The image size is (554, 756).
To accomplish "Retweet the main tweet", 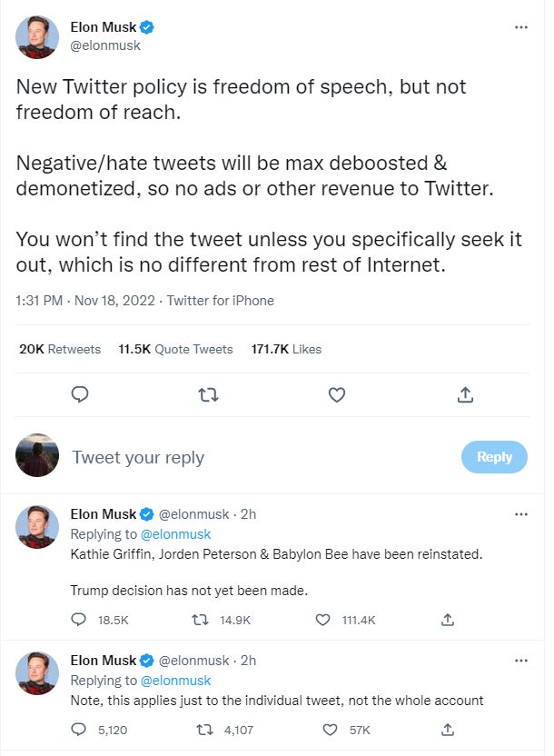I will 209,394.
